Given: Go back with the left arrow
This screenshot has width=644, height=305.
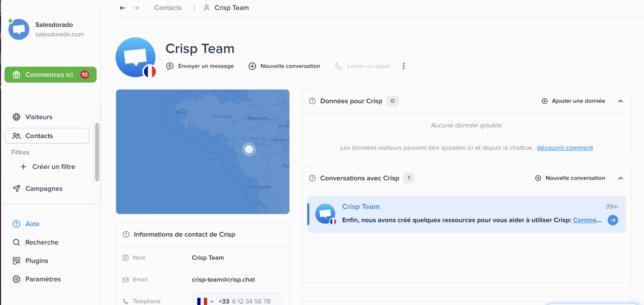Looking at the screenshot, I should point(122,8).
